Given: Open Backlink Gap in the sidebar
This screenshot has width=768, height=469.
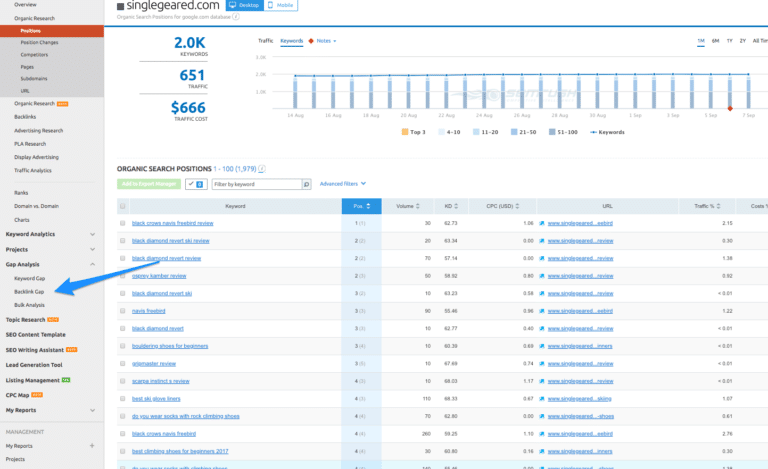Looking at the screenshot, I should coord(29,292).
